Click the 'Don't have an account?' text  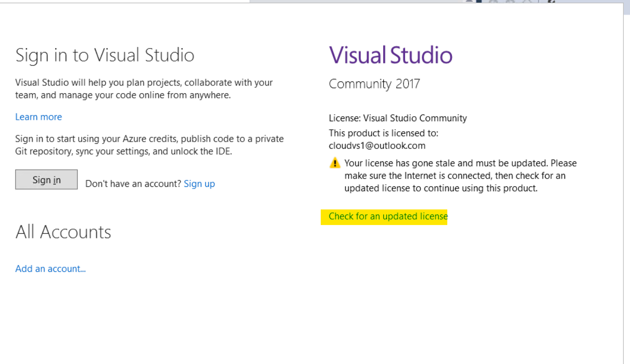point(133,184)
